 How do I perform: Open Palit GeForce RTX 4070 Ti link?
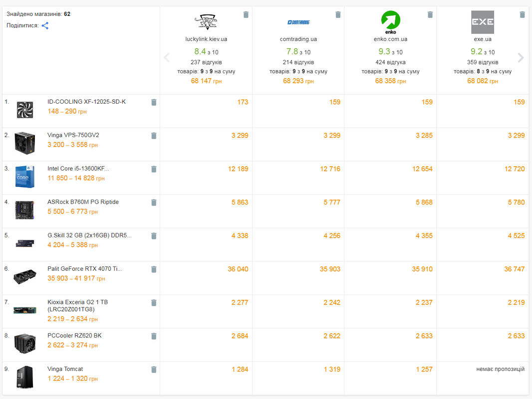(x=85, y=268)
